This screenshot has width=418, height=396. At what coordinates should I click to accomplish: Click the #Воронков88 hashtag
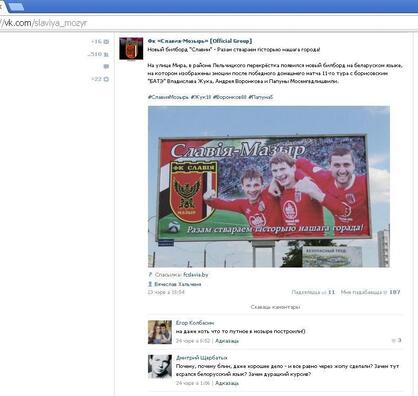point(230,97)
